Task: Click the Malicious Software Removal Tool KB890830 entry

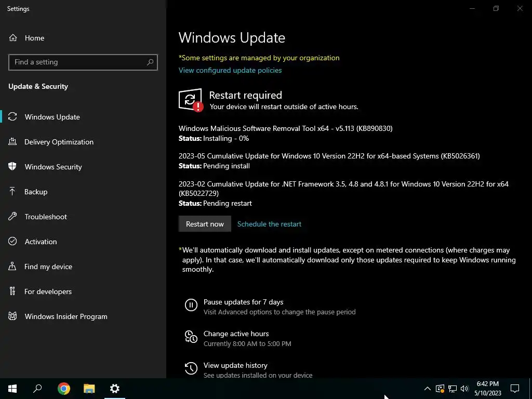Action: pyautogui.click(x=285, y=128)
